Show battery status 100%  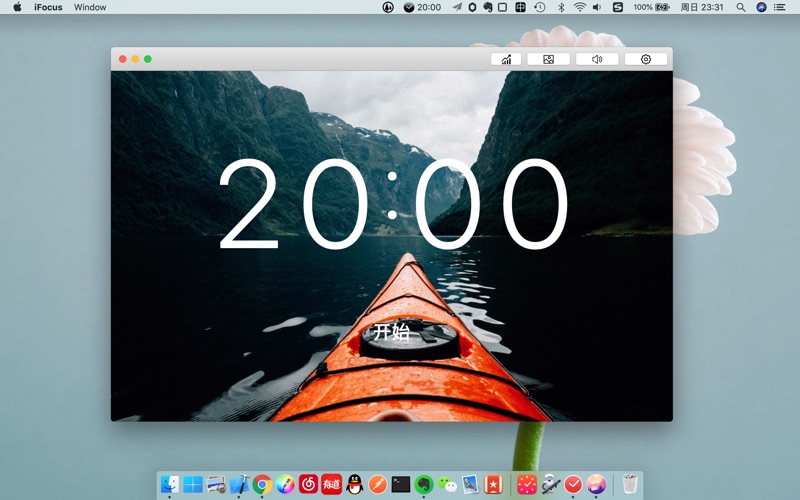651,7
